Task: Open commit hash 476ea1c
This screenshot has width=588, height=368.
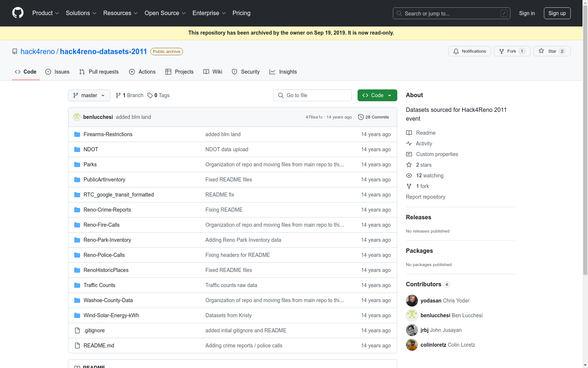Action: pyautogui.click(x=314, y=117)
